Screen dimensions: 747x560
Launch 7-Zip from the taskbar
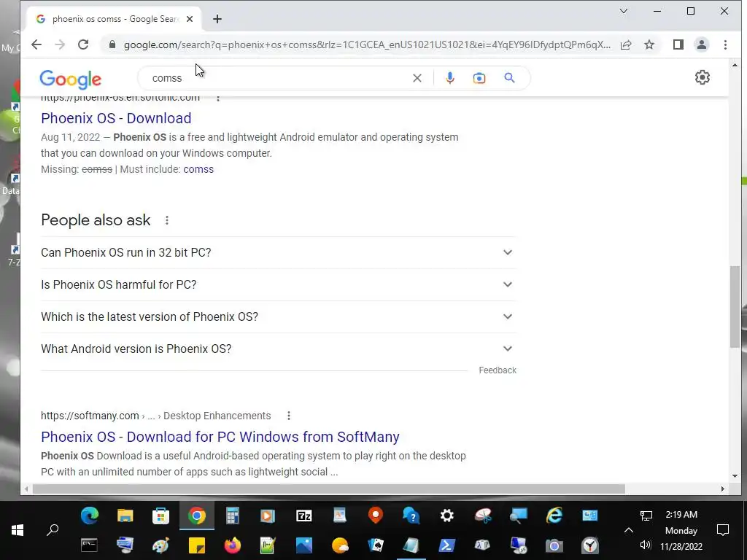pos(304,516)
